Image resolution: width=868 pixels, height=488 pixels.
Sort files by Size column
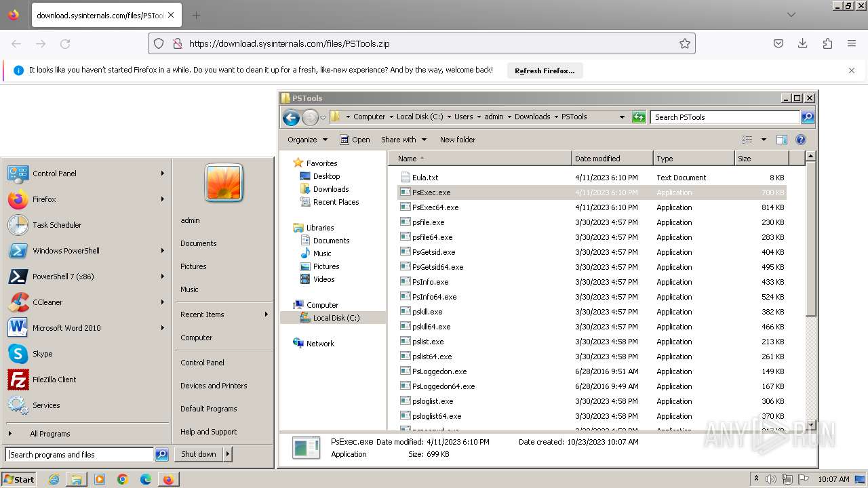[x=762, y=159]
